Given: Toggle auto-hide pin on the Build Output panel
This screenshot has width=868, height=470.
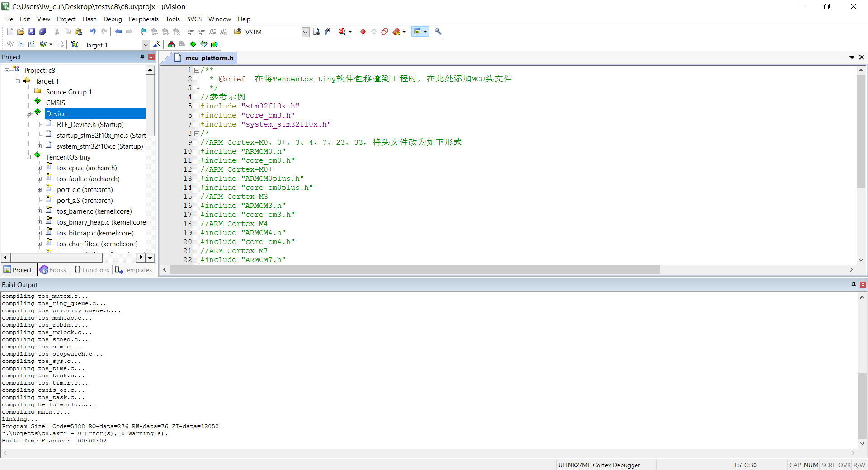Looking at the screenshot, I should (x=854, y=285).
